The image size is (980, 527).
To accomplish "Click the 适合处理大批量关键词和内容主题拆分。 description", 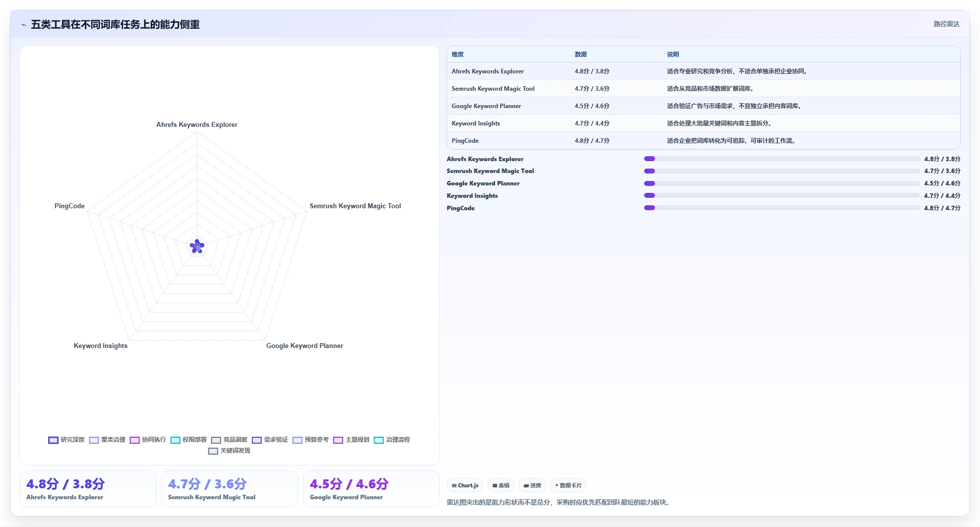I will click(720, 123).
